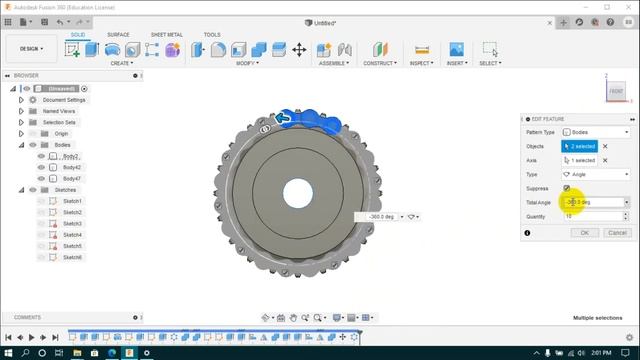Click the Total Angle input field

(x=593, y=202)
